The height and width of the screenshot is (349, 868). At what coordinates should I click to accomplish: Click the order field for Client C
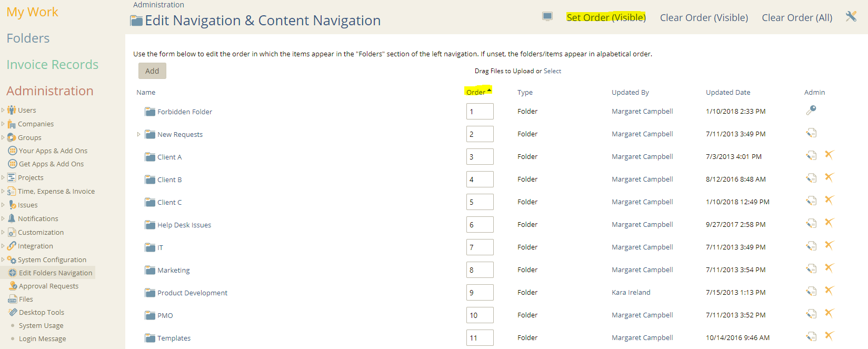(480, 202)
